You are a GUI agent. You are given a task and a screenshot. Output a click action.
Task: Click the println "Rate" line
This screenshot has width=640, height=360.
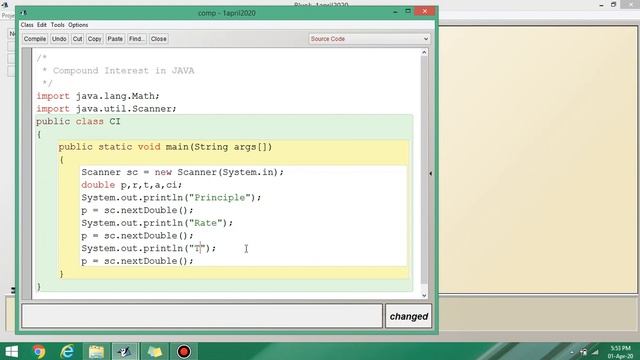tap(157, 223)
